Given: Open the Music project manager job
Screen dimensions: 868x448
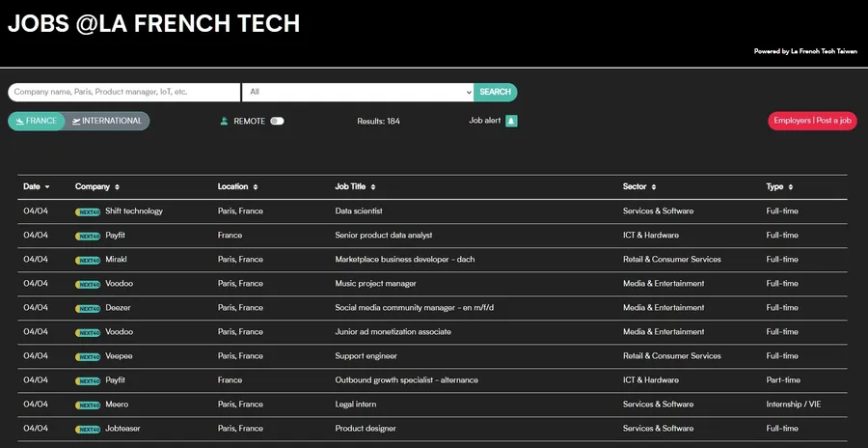Looking at the screenshot, I should (x=375, y=283).
